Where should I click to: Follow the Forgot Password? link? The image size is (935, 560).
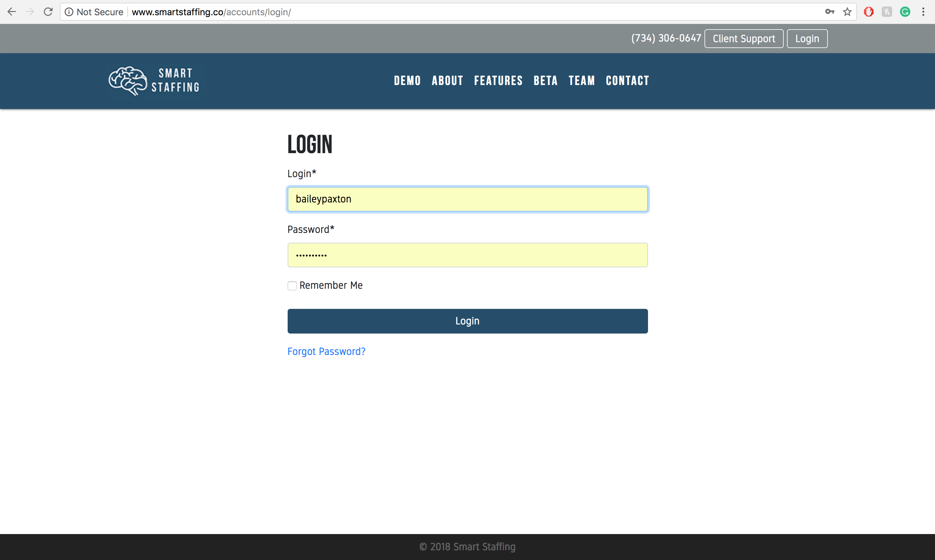pyautogui.click(x=326, y=351)
